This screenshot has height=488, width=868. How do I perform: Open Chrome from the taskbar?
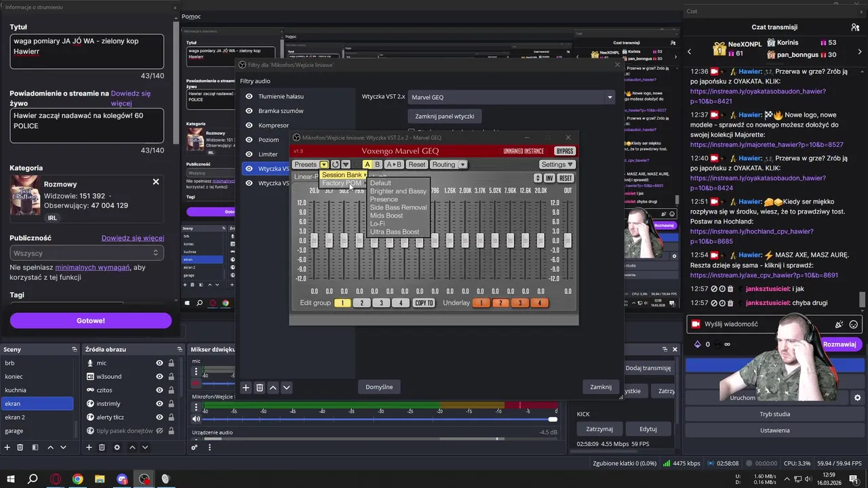[x=78, y=479]
